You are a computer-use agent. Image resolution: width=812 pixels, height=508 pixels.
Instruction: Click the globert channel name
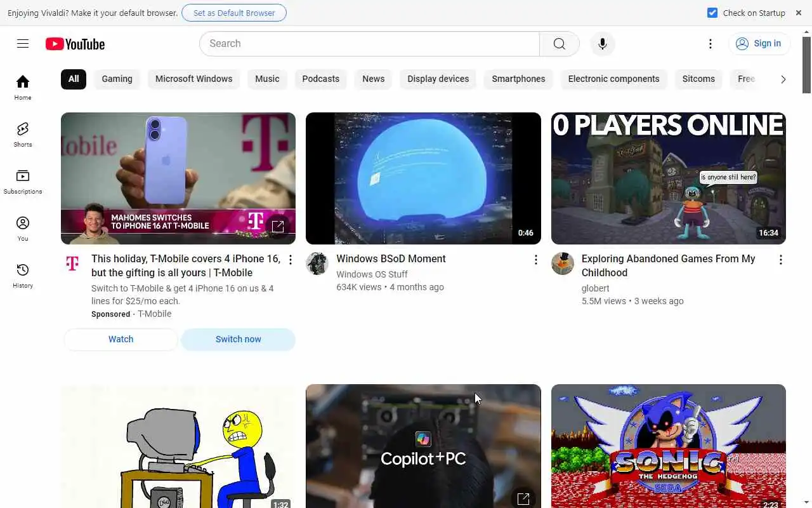point(595,288)
